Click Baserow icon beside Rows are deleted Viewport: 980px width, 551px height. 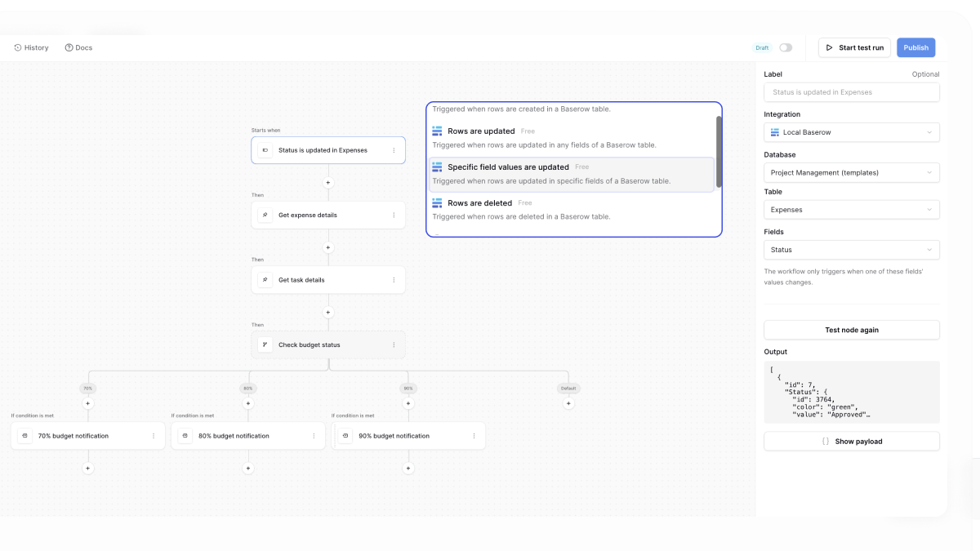437,202
